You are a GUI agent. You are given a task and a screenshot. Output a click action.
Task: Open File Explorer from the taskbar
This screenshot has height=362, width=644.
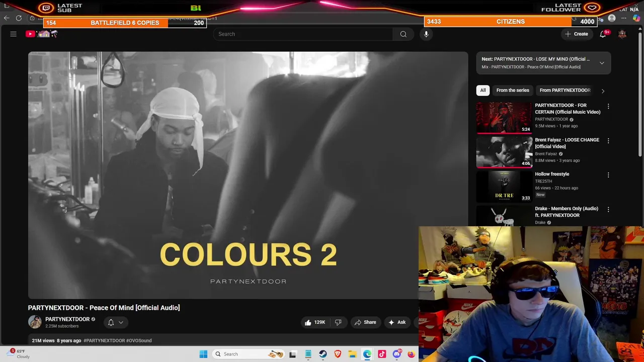(352, 354)
